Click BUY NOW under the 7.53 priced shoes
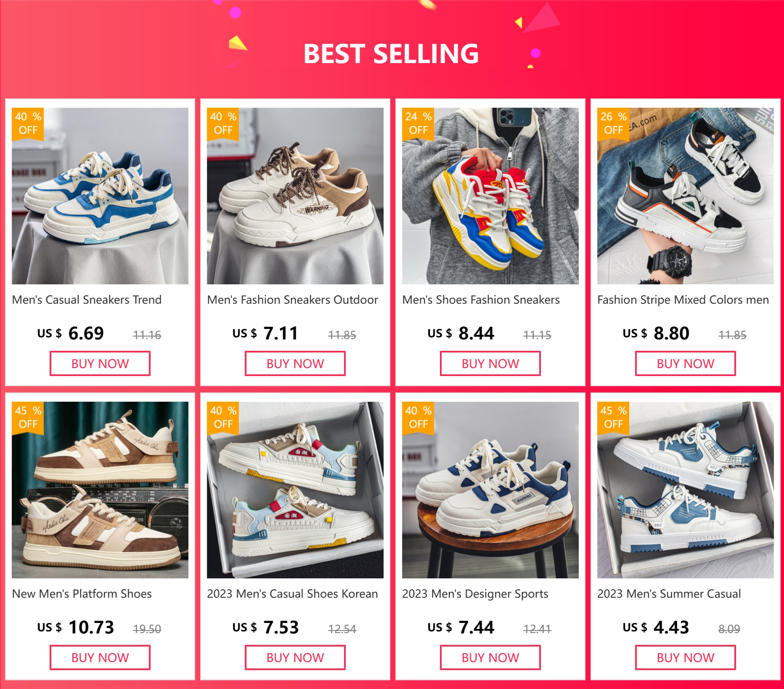Viewport: 784px width, 689px height. (295, 657)
